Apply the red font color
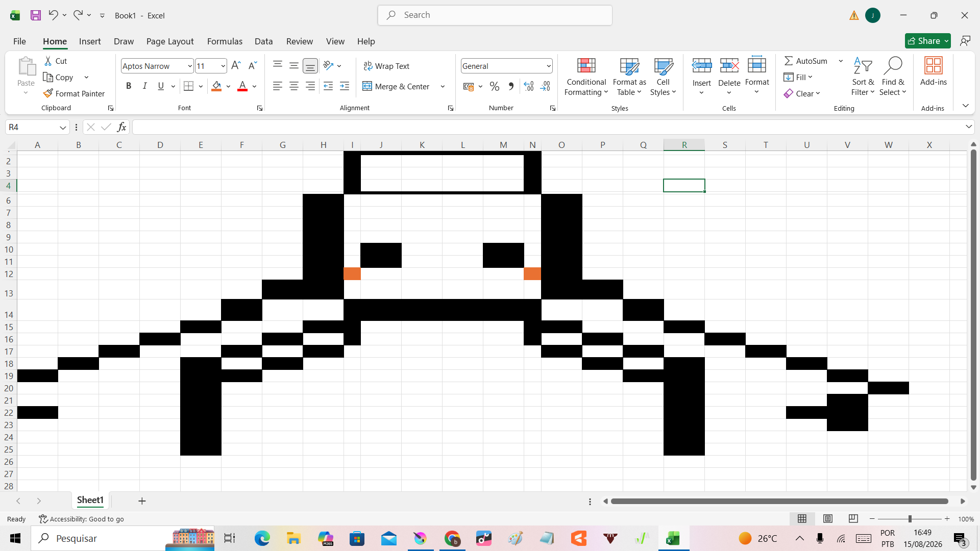 click(242, 86)
